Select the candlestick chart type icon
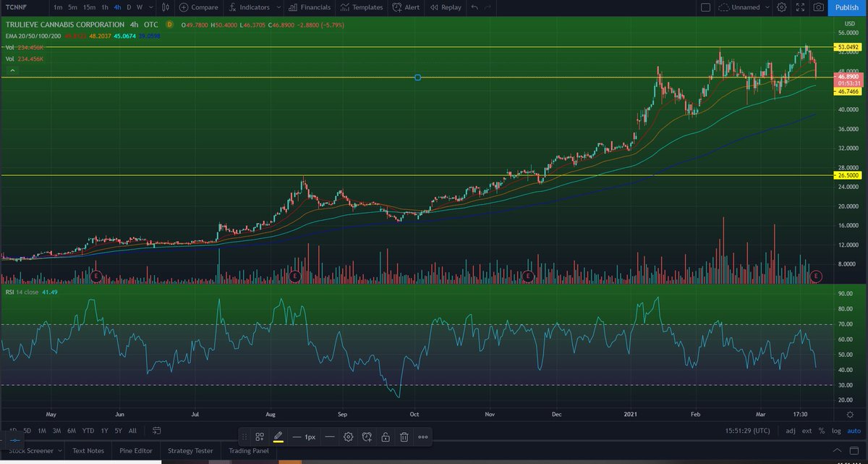The height and width of the screenshot is (464, 868). coord(167,7)
